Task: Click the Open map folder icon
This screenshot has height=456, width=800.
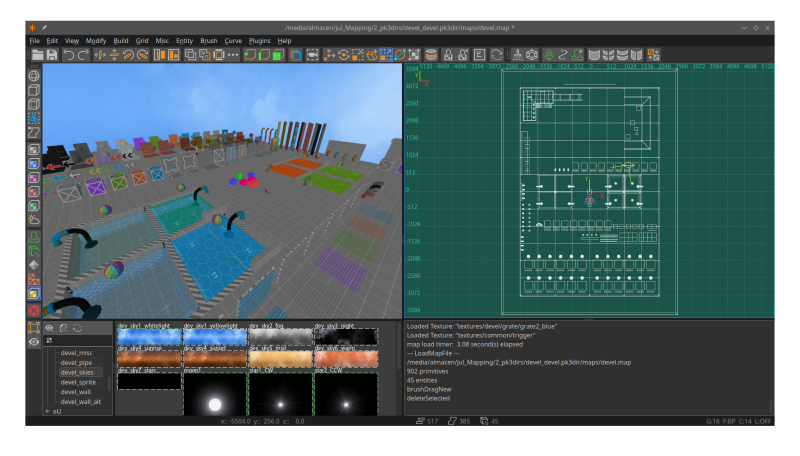Action: 38,54
